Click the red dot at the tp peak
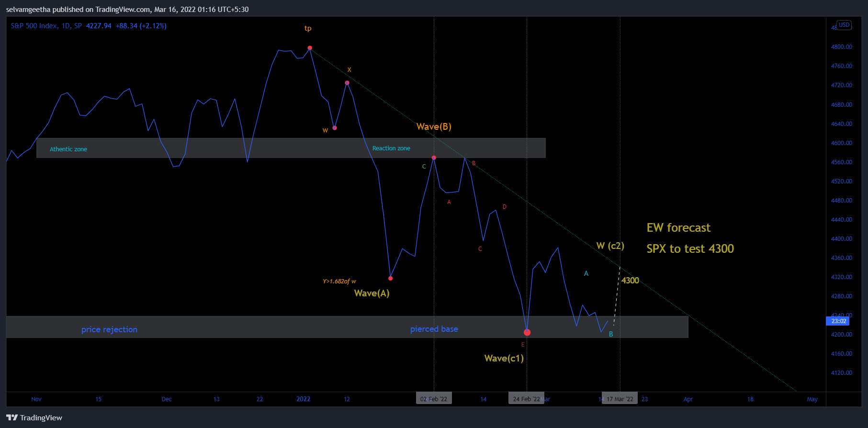The height and width of the screenshot is (428, 868). point(310,48)
